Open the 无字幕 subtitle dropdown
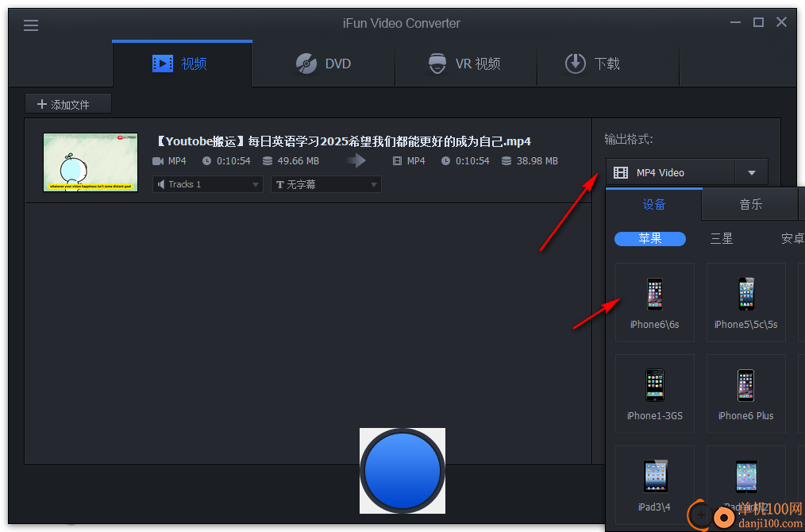The image size is (805, 532). (x=326, y=184)
